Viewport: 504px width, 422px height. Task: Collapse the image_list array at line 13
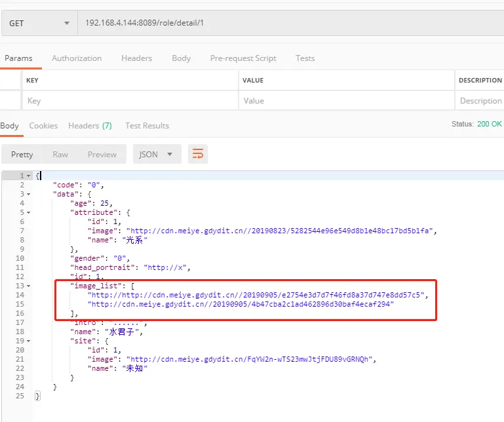point(29,286)
